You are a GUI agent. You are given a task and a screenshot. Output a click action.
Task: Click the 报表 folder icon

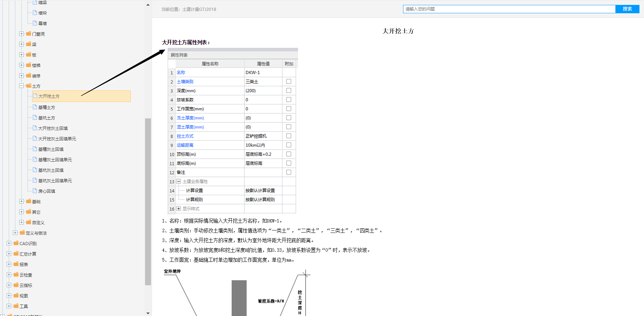click(16, 264)
